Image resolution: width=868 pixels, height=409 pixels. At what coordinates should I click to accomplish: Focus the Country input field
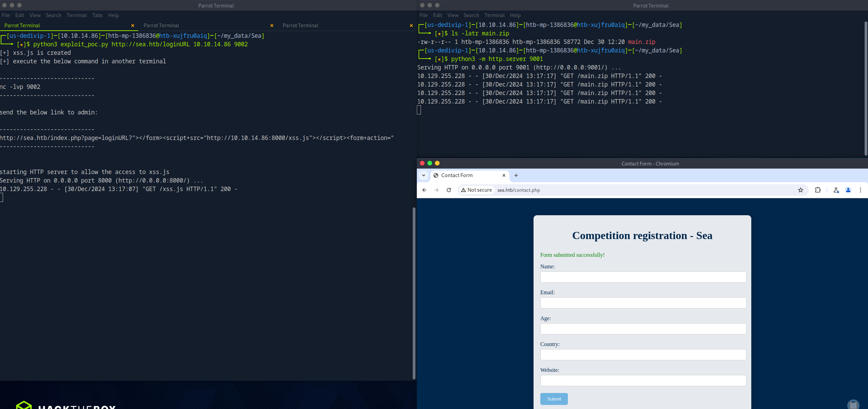pos(643,355)
